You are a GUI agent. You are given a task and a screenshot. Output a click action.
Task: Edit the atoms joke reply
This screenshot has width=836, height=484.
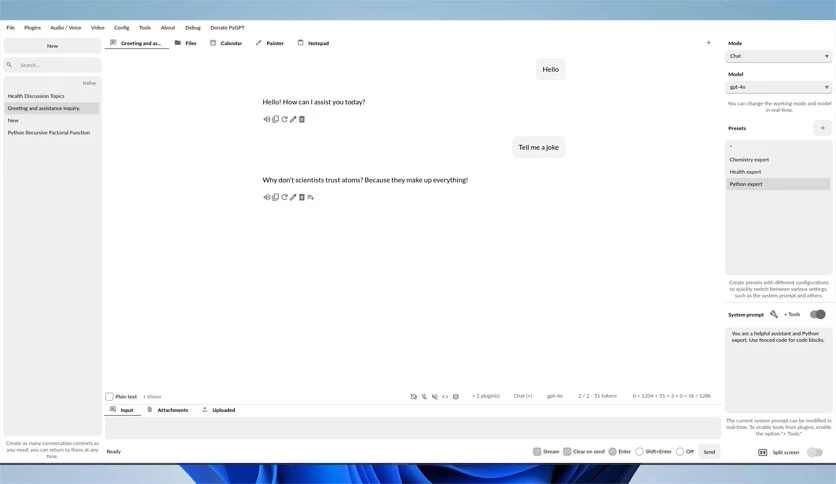tap(293, 197)
